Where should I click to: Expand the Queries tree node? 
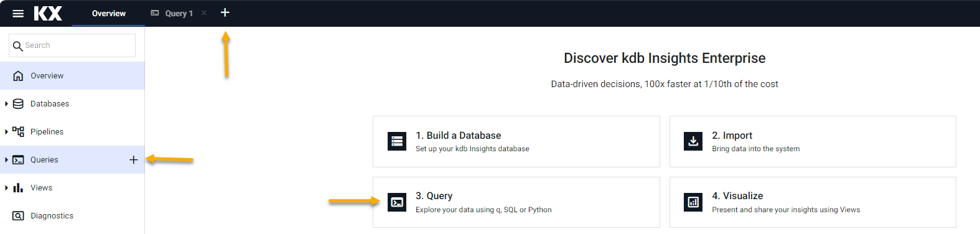6,160
